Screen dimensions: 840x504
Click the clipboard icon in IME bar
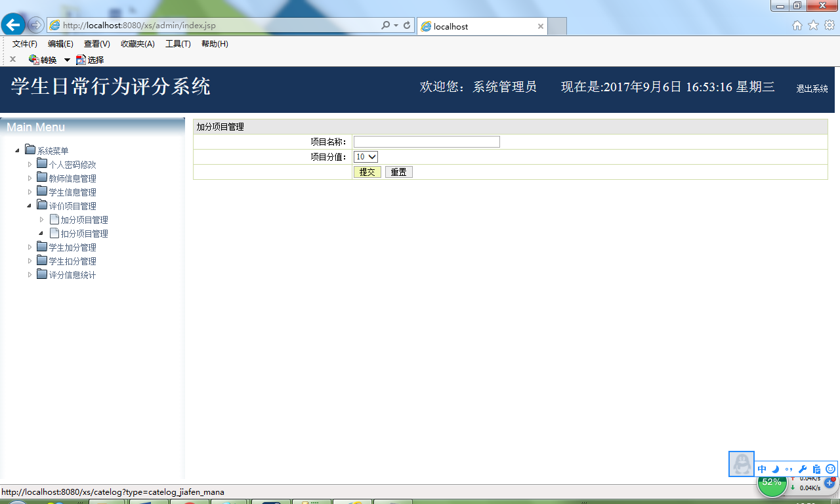(816, 469)
